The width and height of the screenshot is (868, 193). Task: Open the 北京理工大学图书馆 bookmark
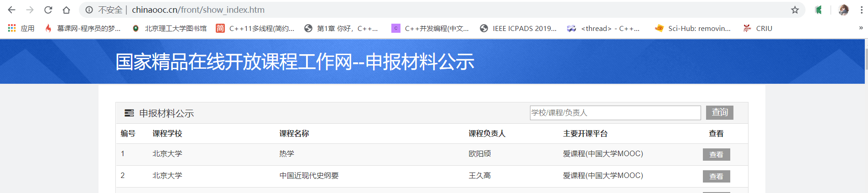coord(170,28)
